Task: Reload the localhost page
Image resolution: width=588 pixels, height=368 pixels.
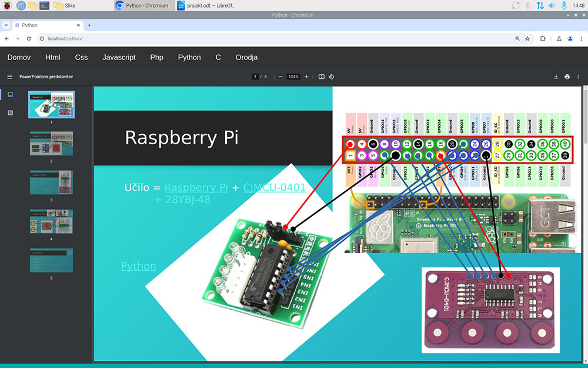Action: click(x=29, y=39)
